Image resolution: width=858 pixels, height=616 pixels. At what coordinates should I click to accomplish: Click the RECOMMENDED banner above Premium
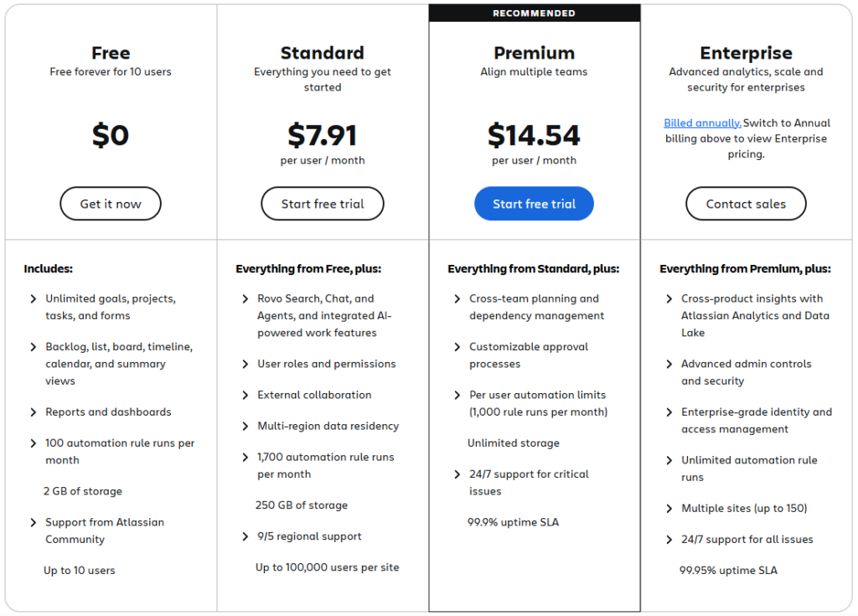534,12
